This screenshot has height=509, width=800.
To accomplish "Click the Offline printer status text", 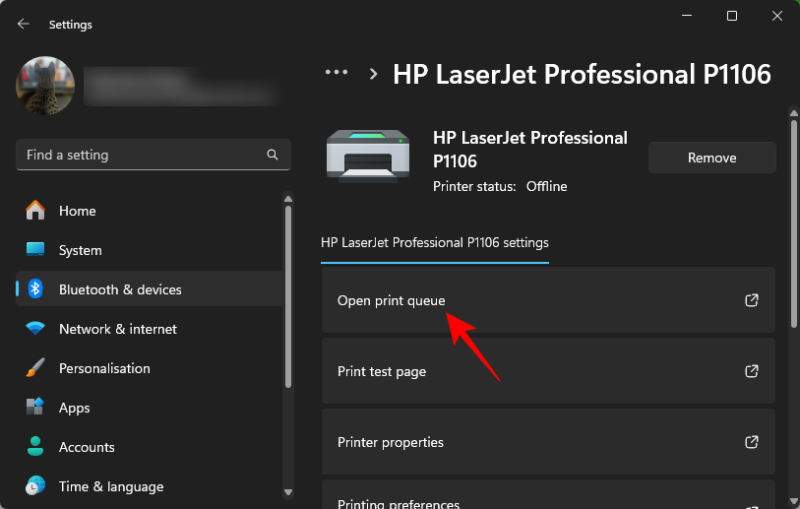I will coord(546,186).
